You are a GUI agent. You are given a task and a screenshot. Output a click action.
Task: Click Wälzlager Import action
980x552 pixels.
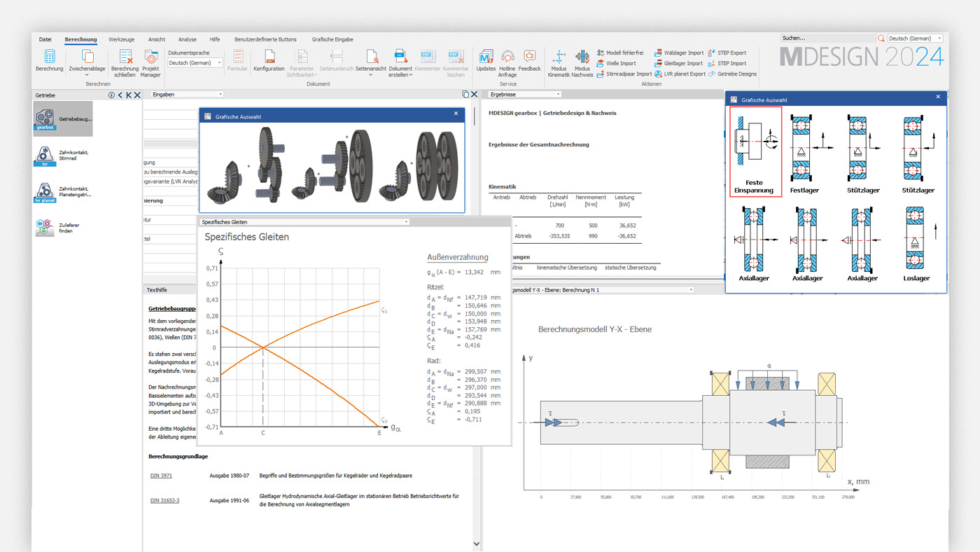click(x=679, y=53)
